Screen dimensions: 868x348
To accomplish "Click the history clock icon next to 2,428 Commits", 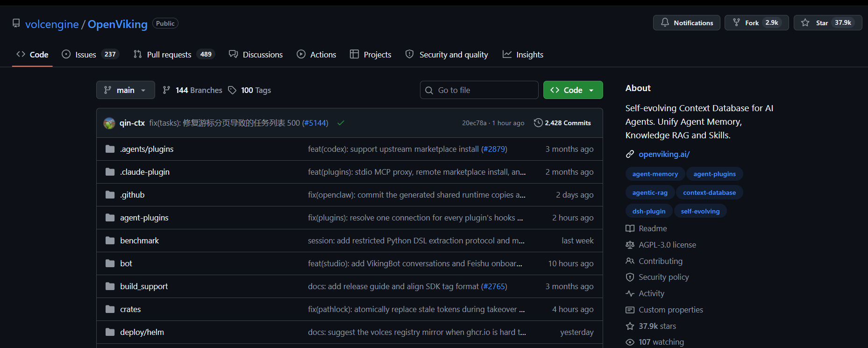I will [x=538, y=123].
